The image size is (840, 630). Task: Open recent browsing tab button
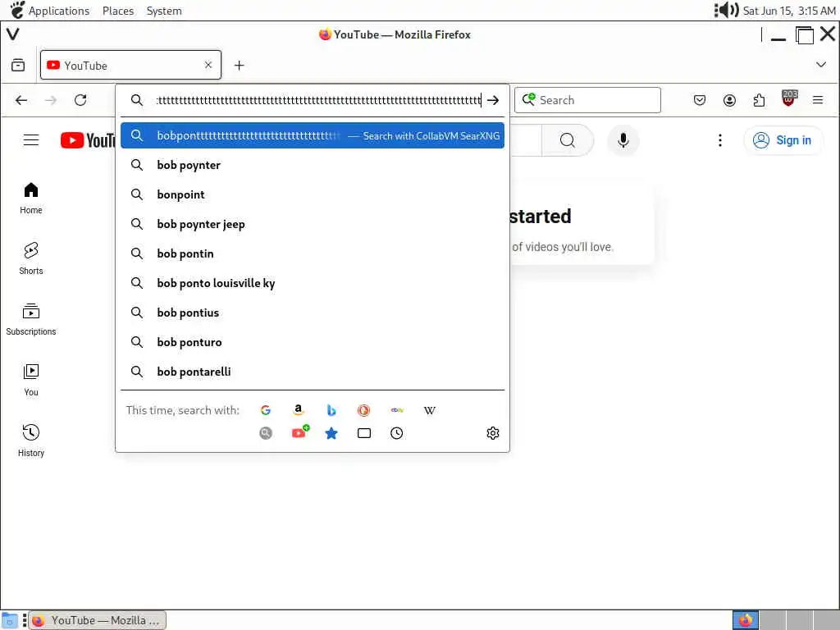click(18, 66)
